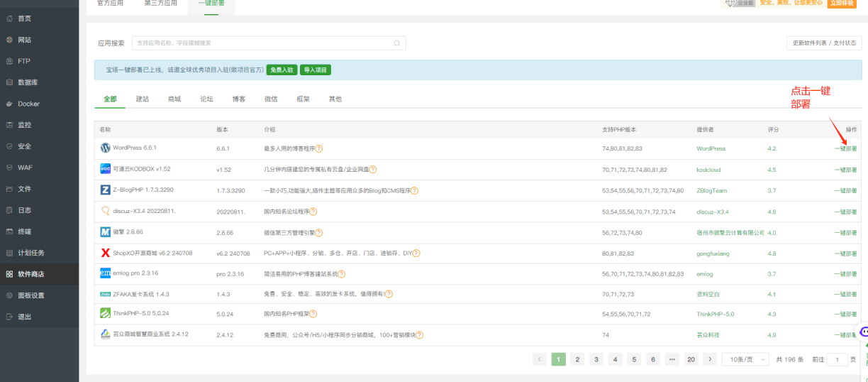Select the 博客 category tab
Image resolution: width=868 pixels, height=382 pixels.
coord(239,99)
